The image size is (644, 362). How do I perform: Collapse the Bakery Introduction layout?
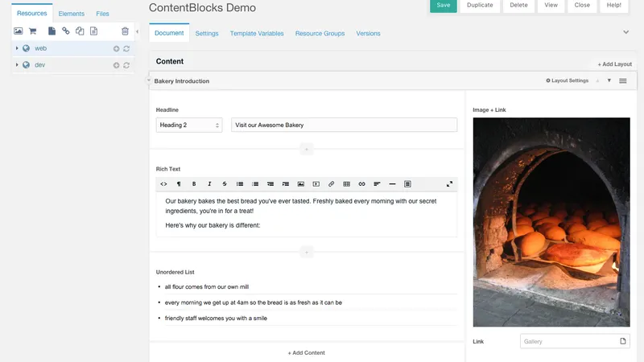(149, 80)
